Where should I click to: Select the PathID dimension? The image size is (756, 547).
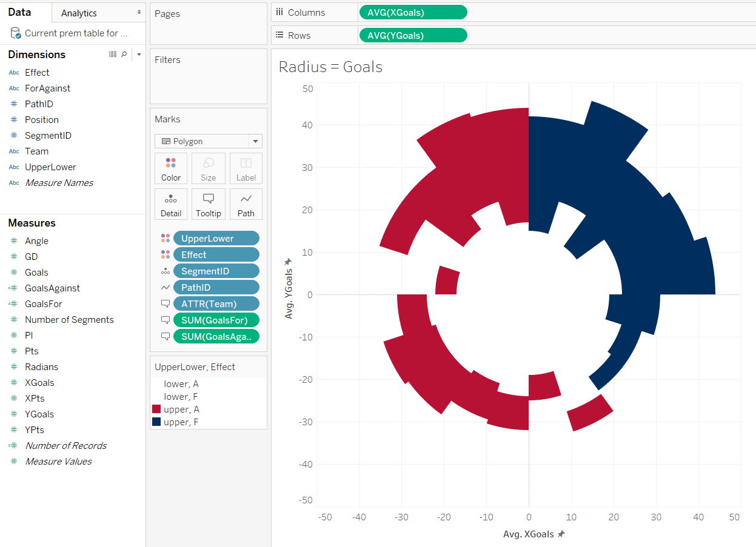[x=39, y=104]
